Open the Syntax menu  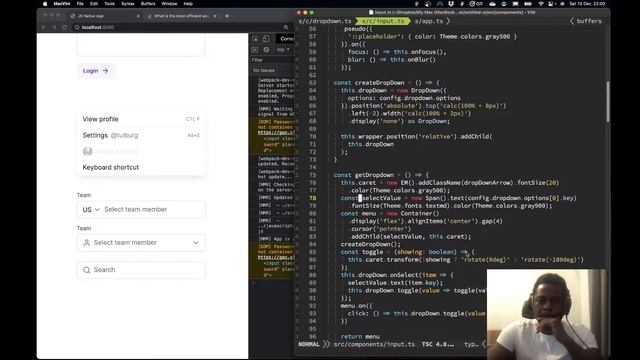click(128, 4)
